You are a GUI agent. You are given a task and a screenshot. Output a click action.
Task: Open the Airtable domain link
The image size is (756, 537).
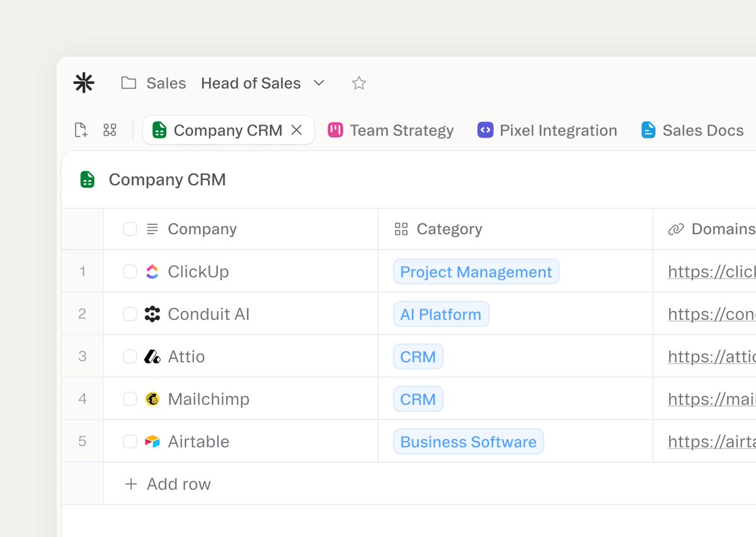click(x=712, y=441)
